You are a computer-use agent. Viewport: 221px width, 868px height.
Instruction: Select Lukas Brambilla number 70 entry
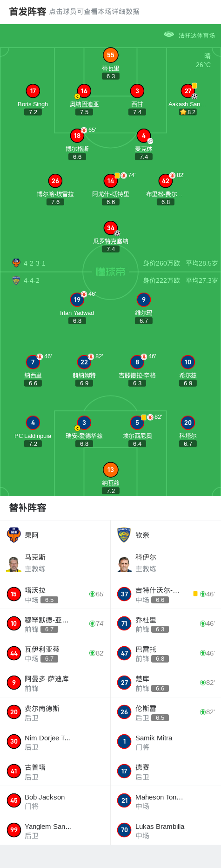tap(166, 830)
